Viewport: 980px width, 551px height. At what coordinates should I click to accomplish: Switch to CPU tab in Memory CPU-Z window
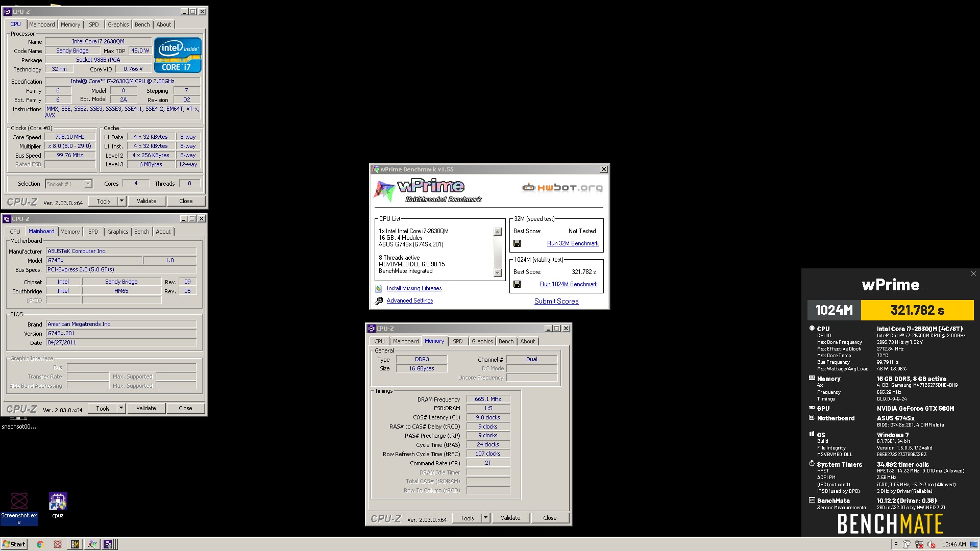pyautogui.click(x=380, y=341)
